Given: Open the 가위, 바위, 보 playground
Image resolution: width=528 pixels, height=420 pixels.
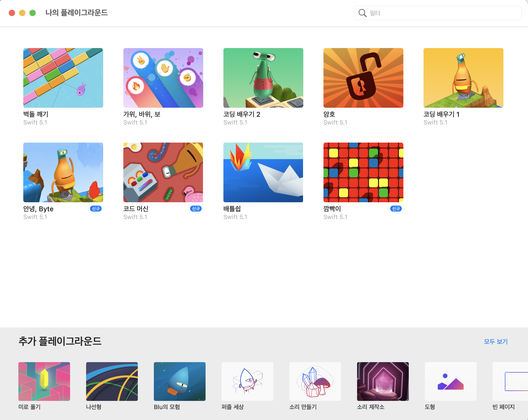Looking at the screenshot, I should tap(163, 78).
